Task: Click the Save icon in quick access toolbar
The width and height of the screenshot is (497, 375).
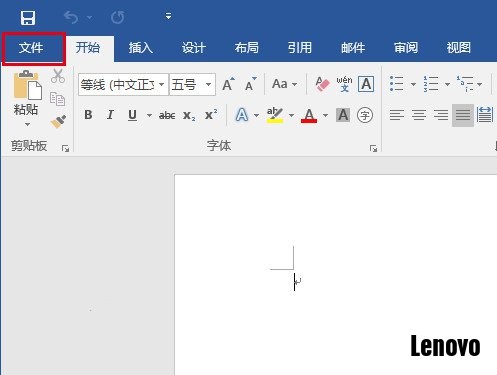Action: (x=28, y=18)
